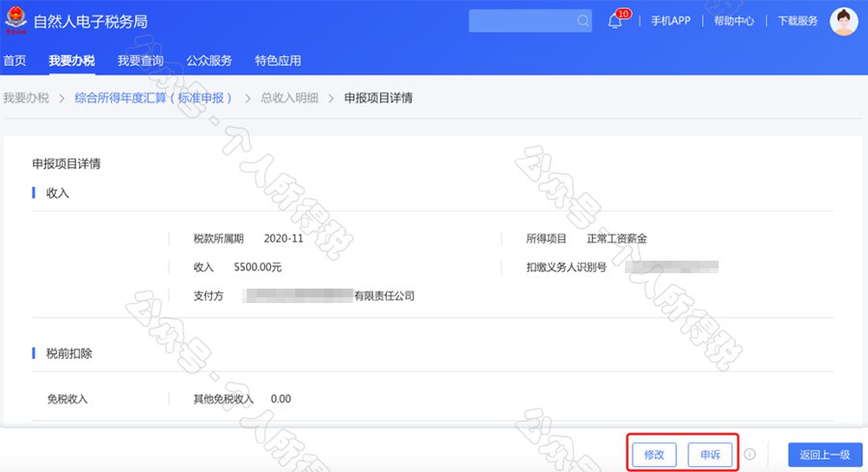
Task: Select the 我要办税 tab
Action: [x=71, y=61]
